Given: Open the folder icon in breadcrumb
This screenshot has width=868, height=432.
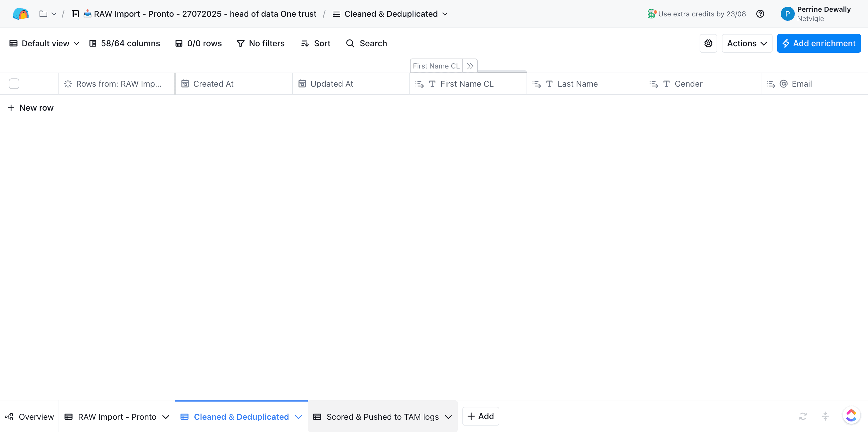Looking at the screenshot, I should (x=43, y=14).
